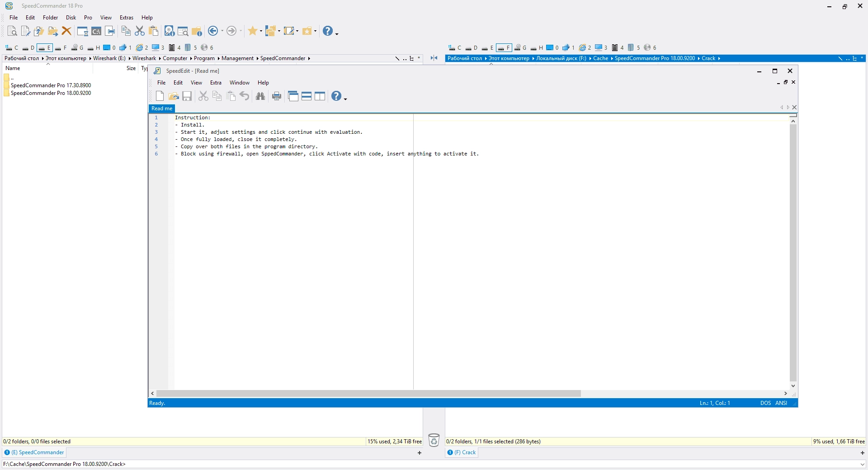Open the Window menu in SpeedEdit
This screenshot has height=470, width=868.
pyautogui.click(x=239, y=83)
